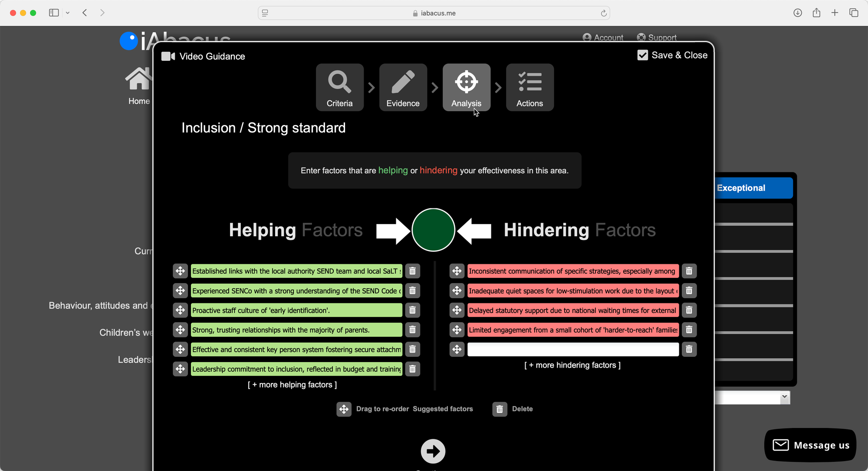Open the Evidence pencil step
This screenshot has height=471, width=868.
403,87
